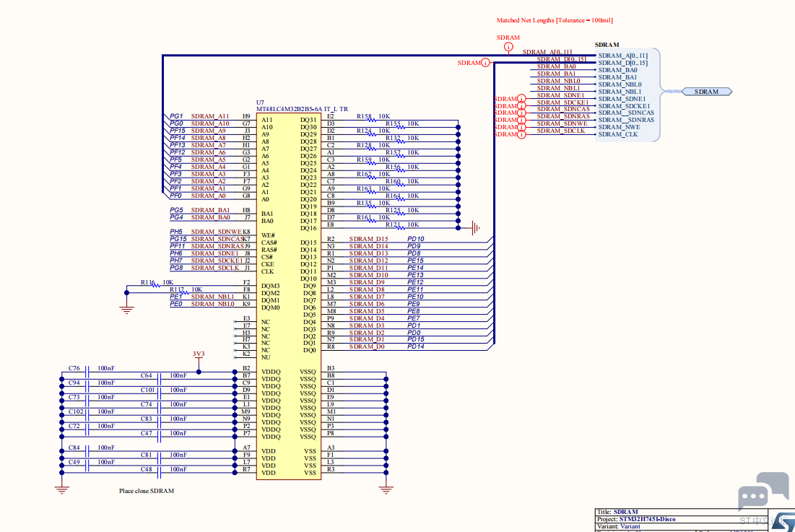This screenshot has height=532, width=795.
Task: Click pin name DQM3 on U7
Action: tap(270, 286)
